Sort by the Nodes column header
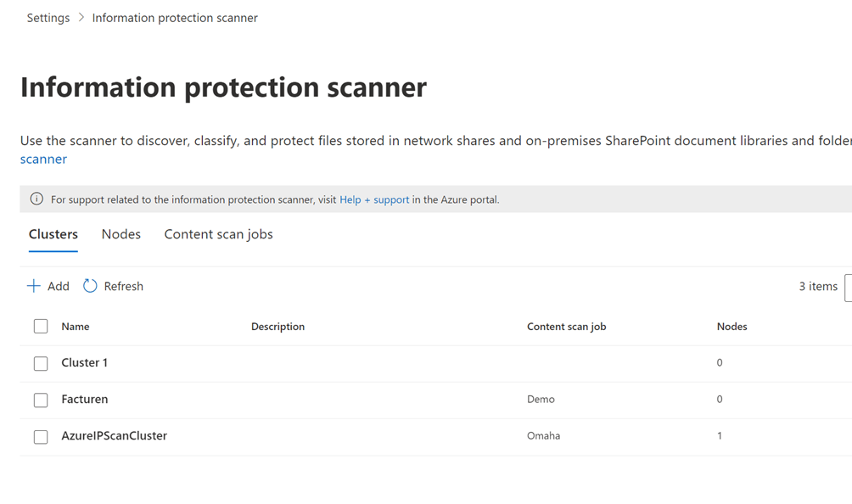The image size is (852, 504). tap(731, 327)
